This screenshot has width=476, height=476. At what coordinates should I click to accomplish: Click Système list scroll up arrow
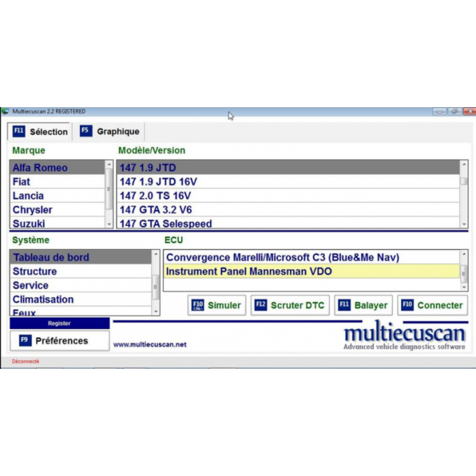click(x=155, y=254)
